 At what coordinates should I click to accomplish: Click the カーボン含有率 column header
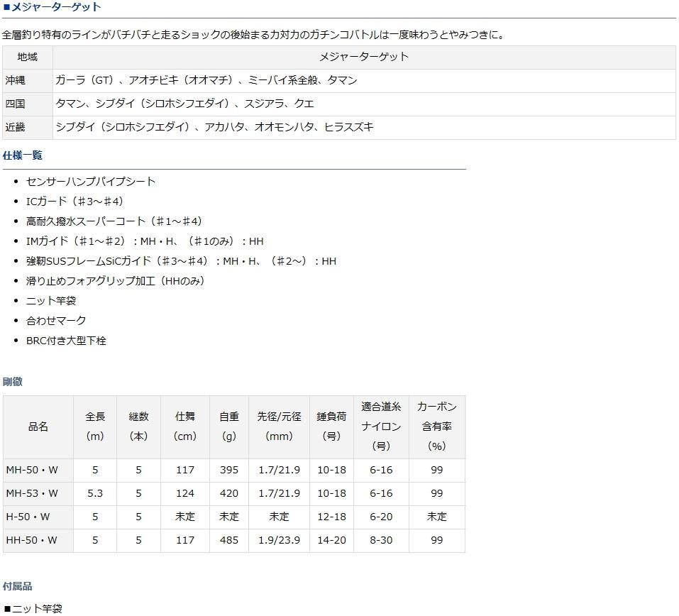pyautogui.click(x=436, y=427)
